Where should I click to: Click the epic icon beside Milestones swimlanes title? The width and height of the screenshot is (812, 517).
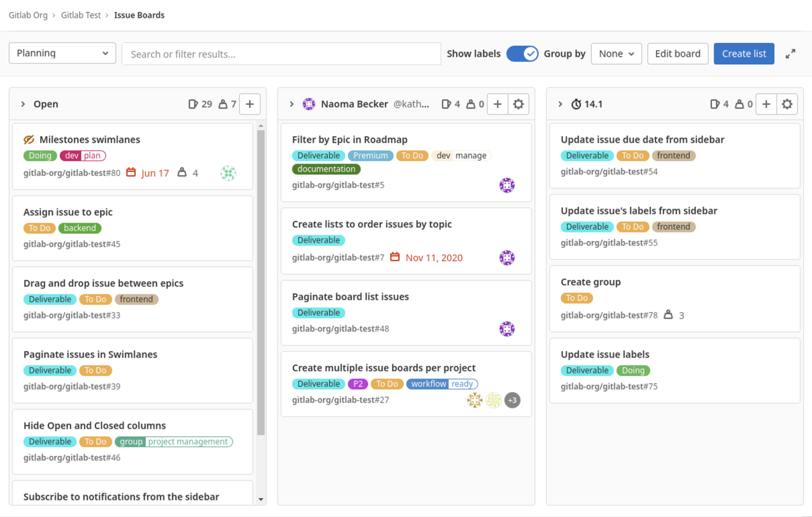(28, 139)
